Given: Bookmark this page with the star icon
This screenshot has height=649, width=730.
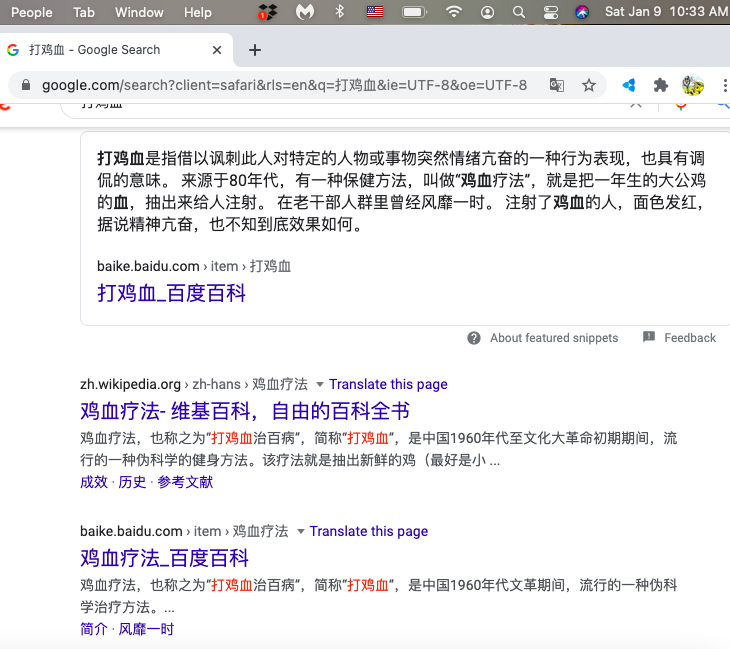Looking at the screenshot, I should point(589,85).
